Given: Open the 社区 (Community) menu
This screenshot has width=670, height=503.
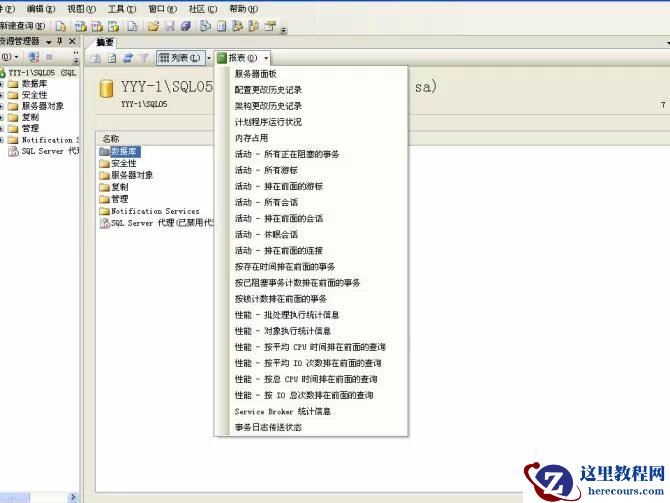Looking at the screenshot, I should coord(203,9).
